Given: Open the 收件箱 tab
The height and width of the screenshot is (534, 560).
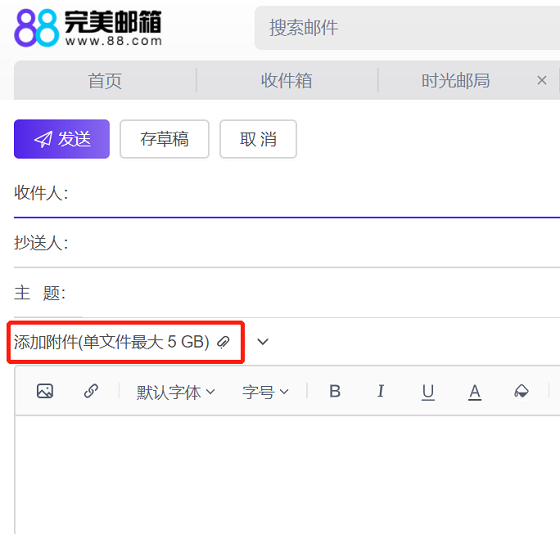Looking at the screenshot, I should (287, 80).
